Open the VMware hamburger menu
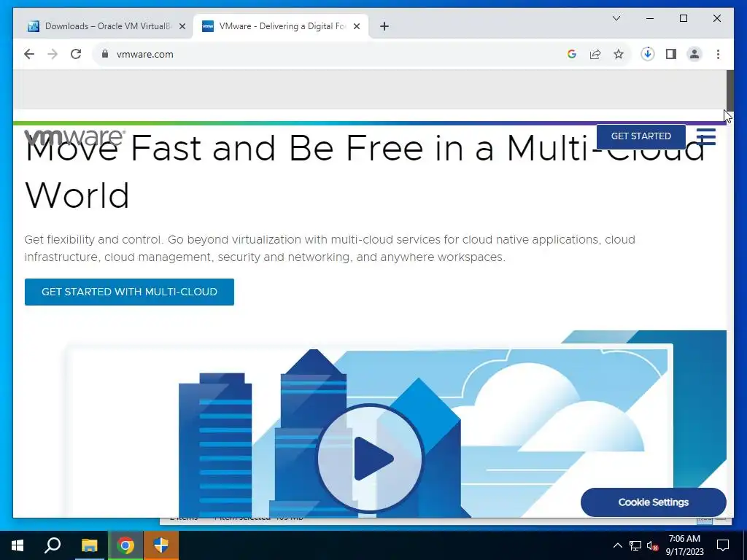The width and height of the screenshot is (747, 560). (x=706, y=136)
